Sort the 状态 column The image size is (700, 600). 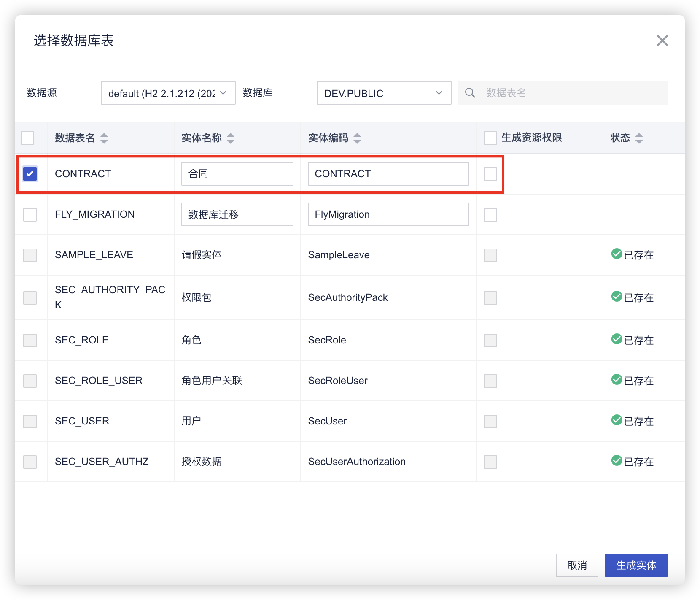pyautogui.click(x=638, y=138)
